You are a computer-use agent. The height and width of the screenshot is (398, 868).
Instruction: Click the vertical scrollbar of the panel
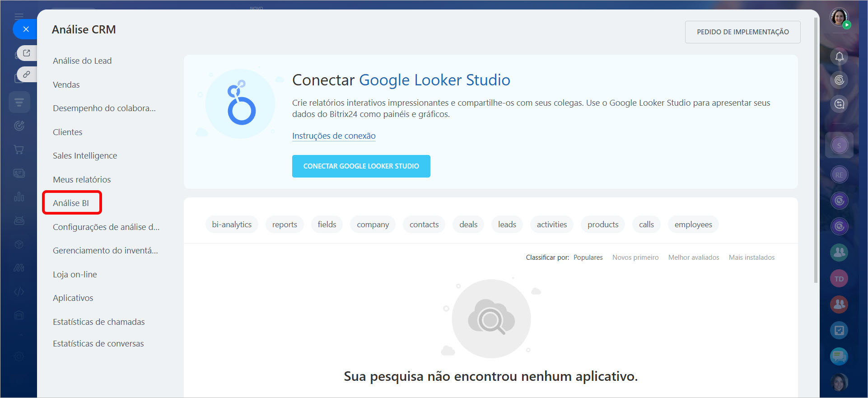(816, 149)
